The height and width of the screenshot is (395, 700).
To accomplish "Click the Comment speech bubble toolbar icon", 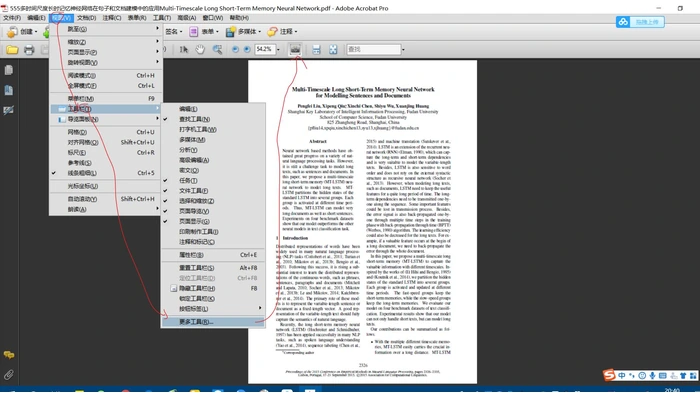I will 272,32.
